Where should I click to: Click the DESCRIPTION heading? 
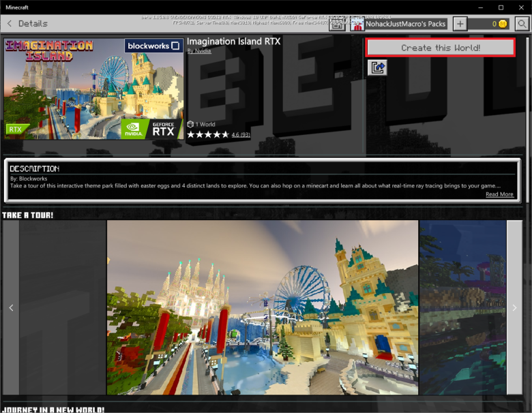click(35, 168)
